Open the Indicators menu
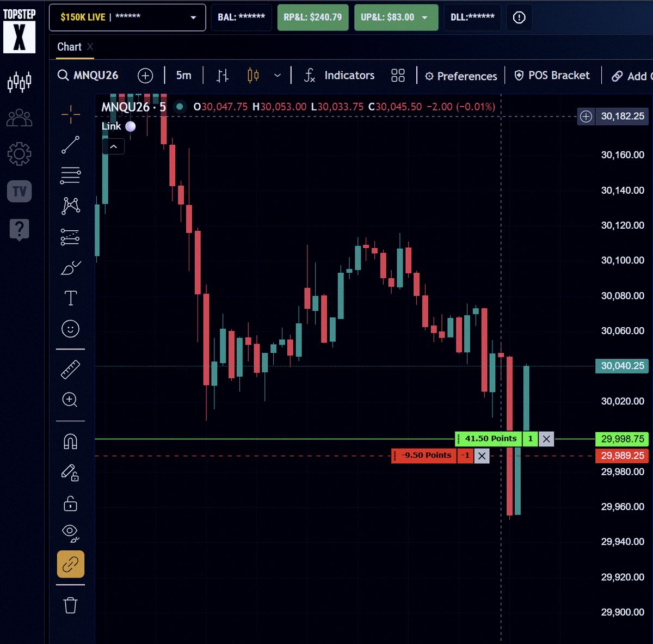 [340, 75]
